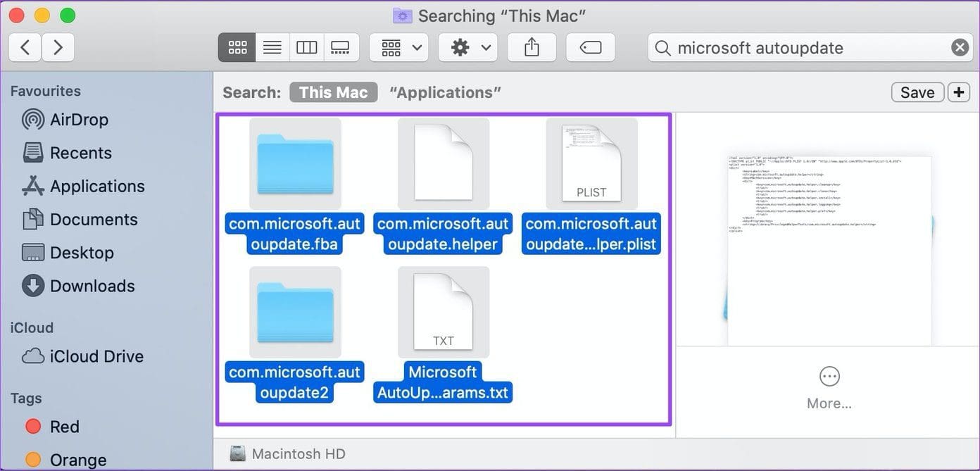This screenshot has width=980, height=471.
Task: Switch to icon view
Action: point(237,47)
